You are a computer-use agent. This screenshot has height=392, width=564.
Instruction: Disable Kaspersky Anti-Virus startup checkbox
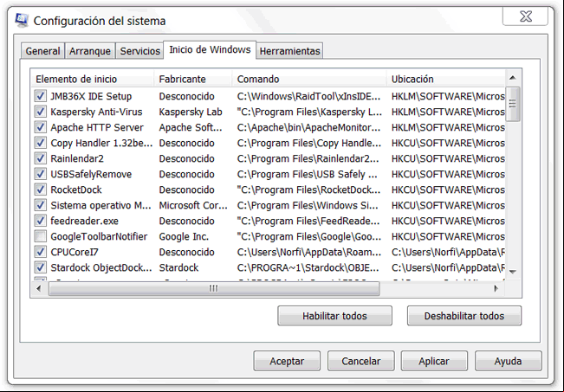tap(40, 112)
